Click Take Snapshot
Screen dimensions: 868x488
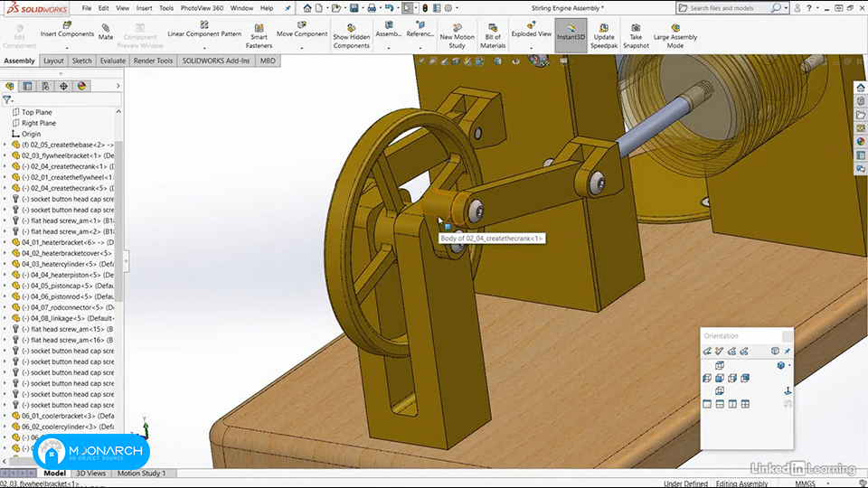click(636, 36)
